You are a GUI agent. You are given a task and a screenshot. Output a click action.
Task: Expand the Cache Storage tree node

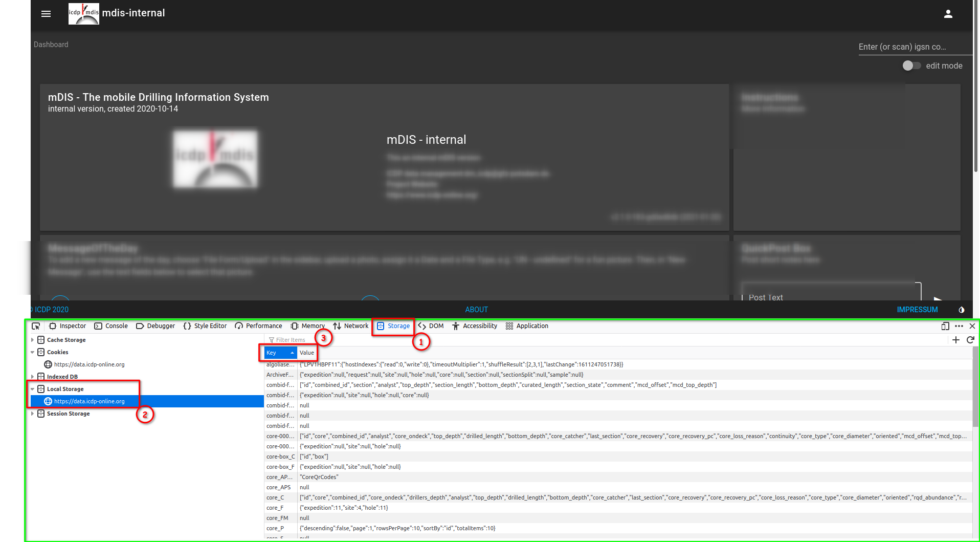(x=33, y=339)
